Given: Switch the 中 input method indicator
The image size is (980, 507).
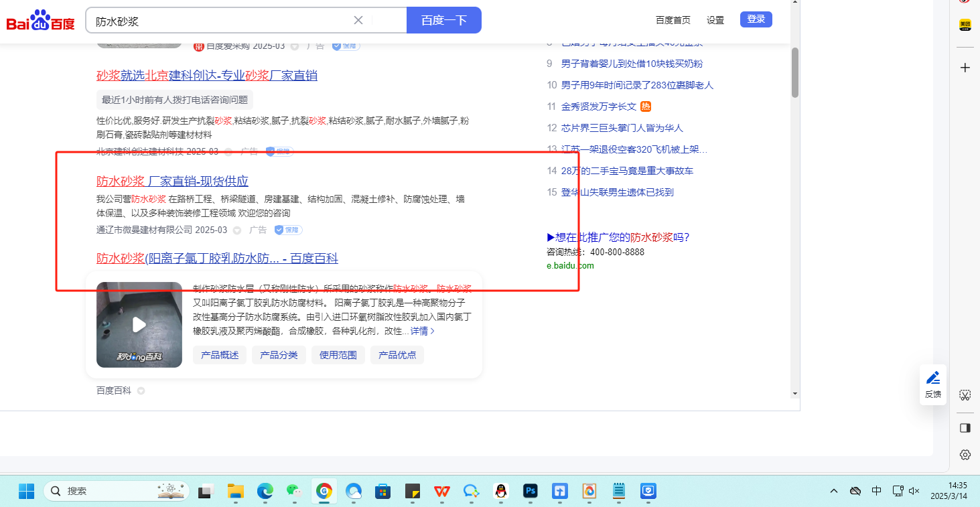Looking at the screenshot, I should (876, 491).
